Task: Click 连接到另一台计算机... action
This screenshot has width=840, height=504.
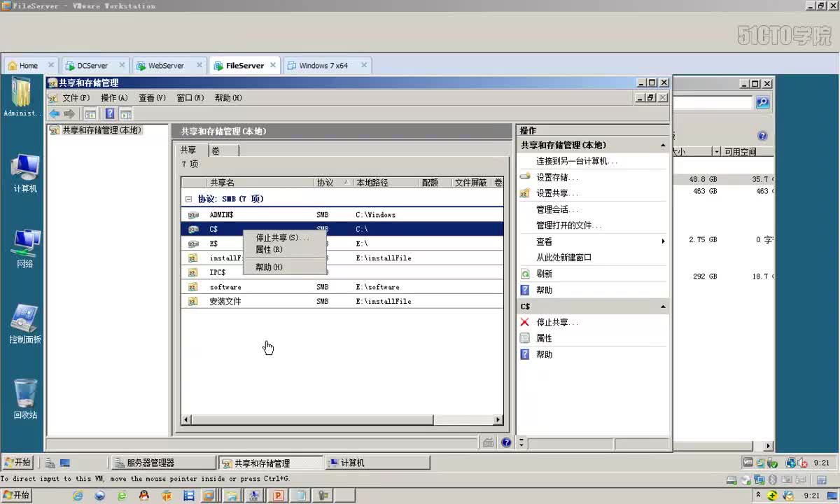Action: (577, 161)
